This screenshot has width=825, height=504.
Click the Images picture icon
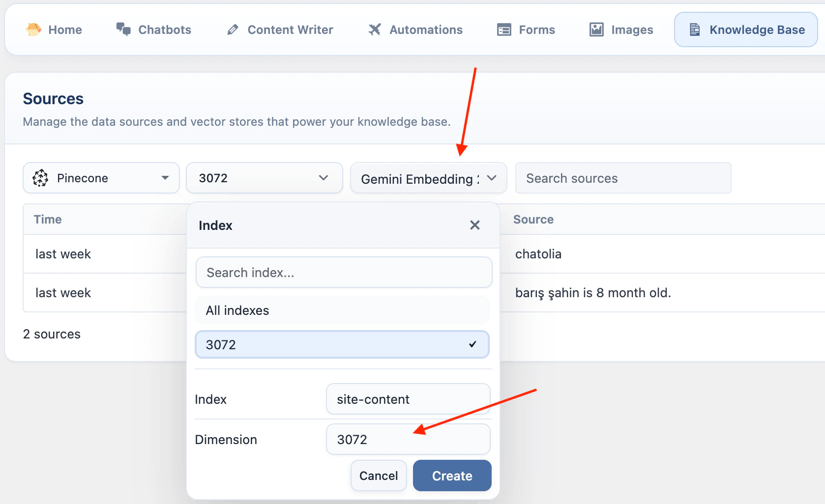[x=596, y=29]
